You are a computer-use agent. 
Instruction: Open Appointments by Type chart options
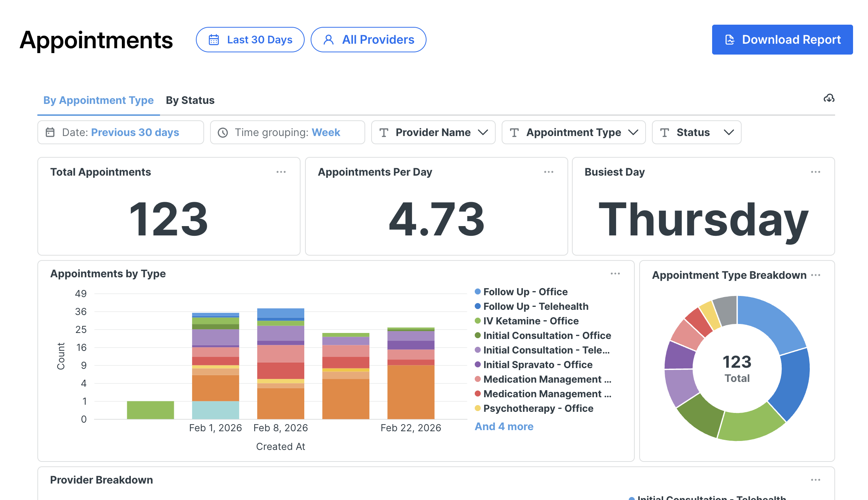(x=615, y=274)
